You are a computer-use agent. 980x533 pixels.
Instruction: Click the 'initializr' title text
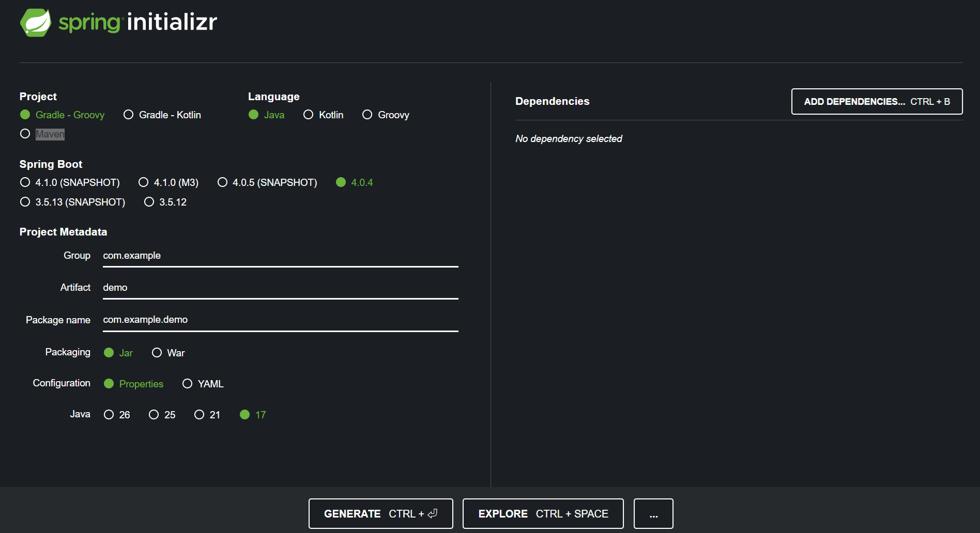click(x=172, y=22)
